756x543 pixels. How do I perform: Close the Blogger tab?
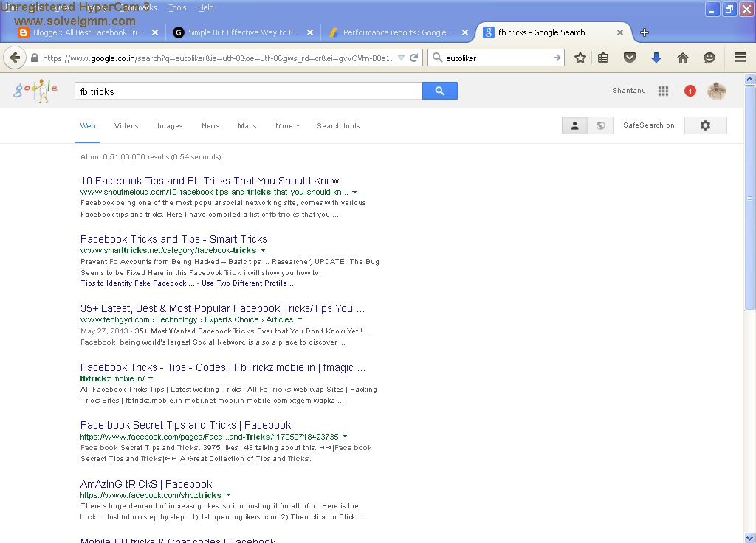click(155, 32)
